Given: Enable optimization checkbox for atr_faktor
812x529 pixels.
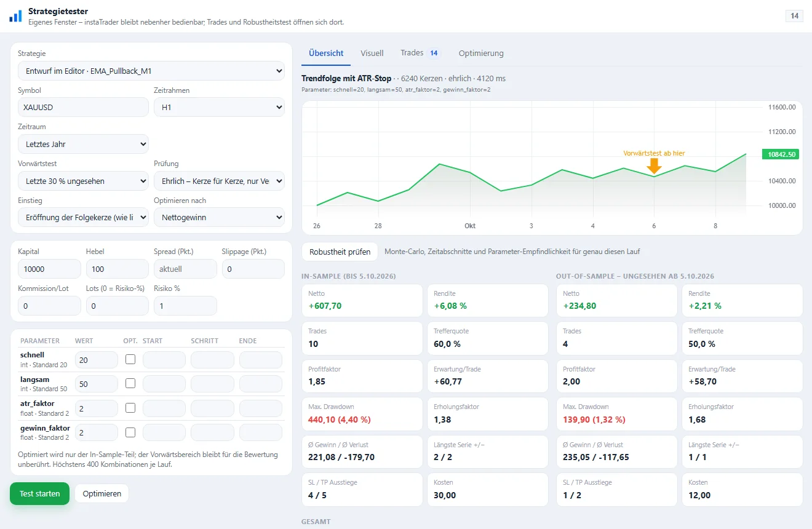Looking at the screenshot, I should click(x=130, y=408).
